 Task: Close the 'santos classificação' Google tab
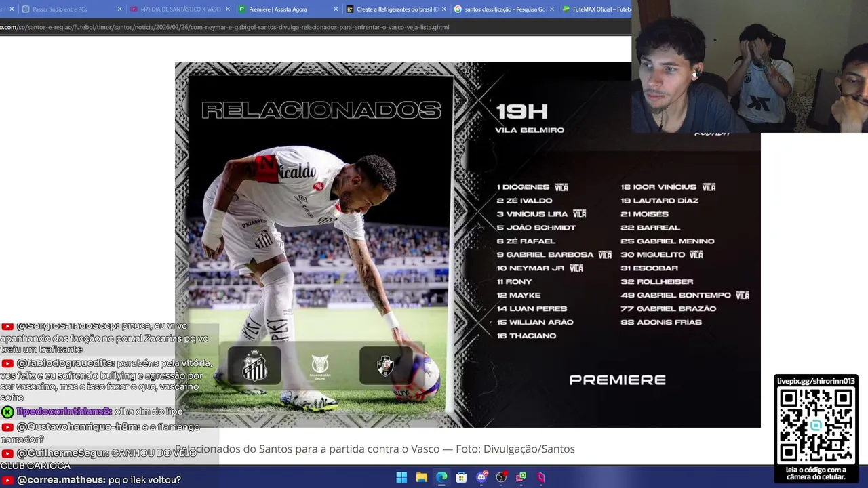point(551,9)
